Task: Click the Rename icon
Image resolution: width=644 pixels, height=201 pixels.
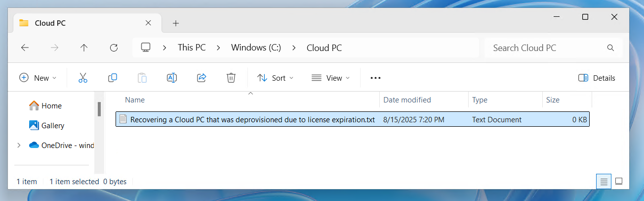Action: (x=171, y=78)
